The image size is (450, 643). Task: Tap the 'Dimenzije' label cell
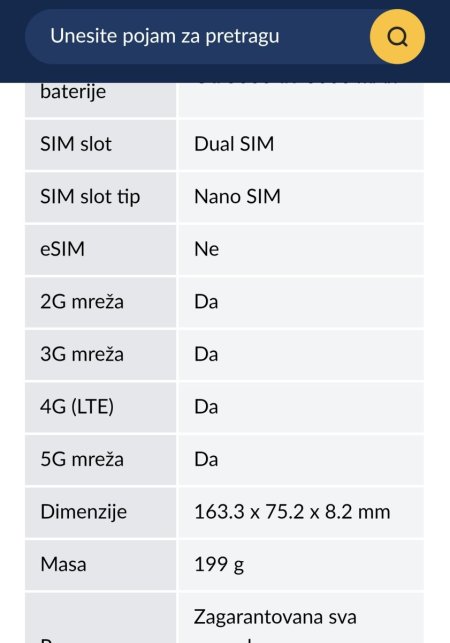coord(101,512)
